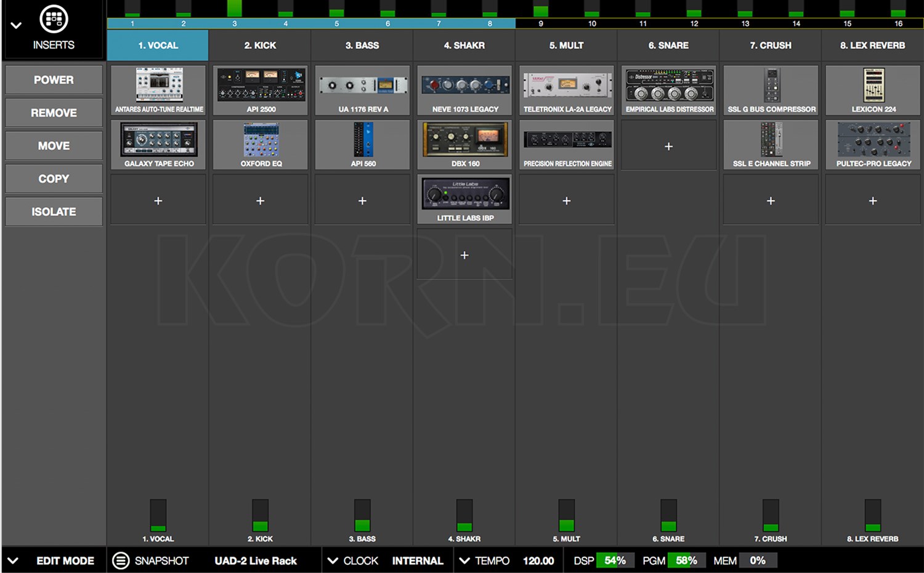Click the SNAPSHOT icon in the bottom bar
Screen dimensions: 924x573
[x=121, y=560]
